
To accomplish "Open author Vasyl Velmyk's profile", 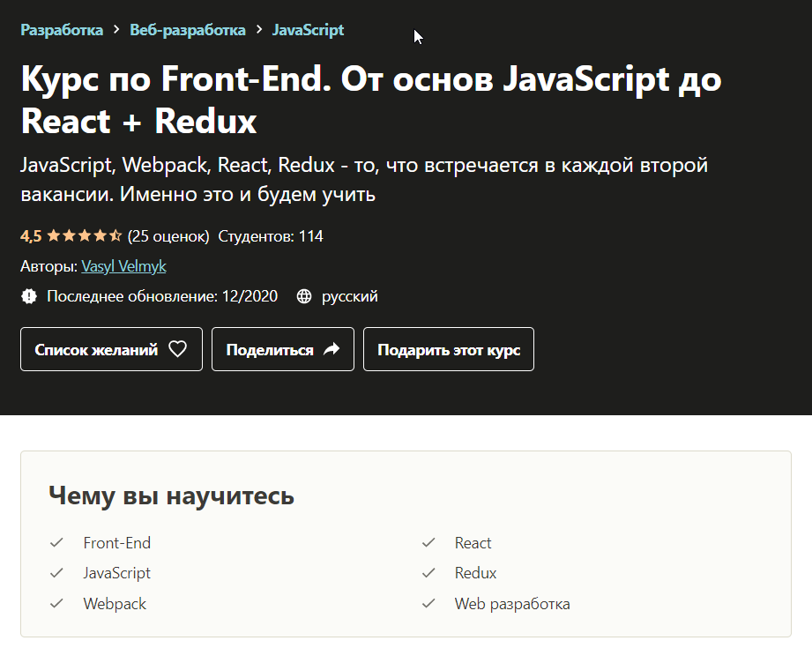I will tap(123, 266).
